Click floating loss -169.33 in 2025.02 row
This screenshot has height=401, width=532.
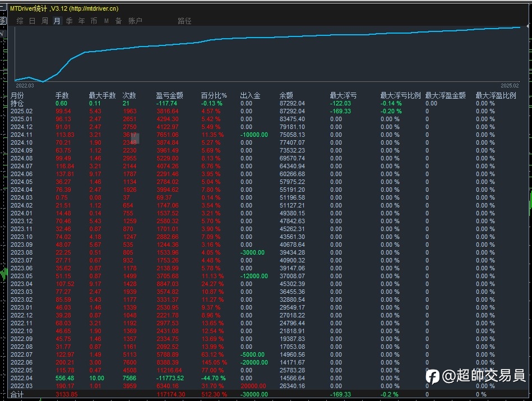point(340,111)
